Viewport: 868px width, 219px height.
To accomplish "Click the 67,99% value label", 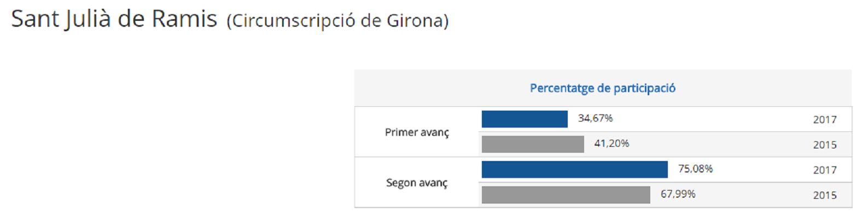I will pyautogui.click(x=678, y=194).
